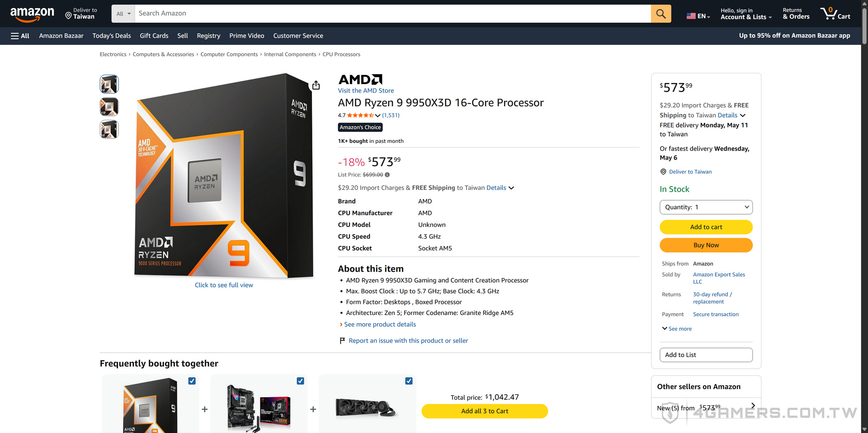Click the flag icon to report a product issue

342,340
